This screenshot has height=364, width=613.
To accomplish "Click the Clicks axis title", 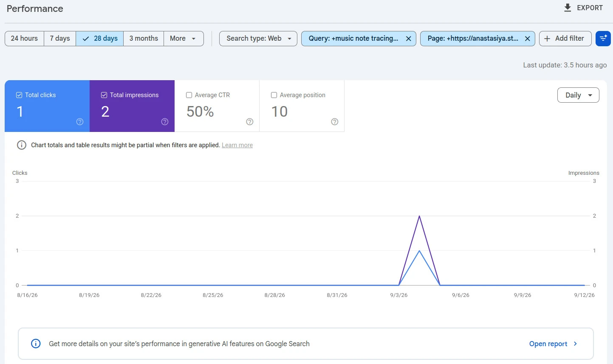I will pyautogui.click(x=20, y=173).
